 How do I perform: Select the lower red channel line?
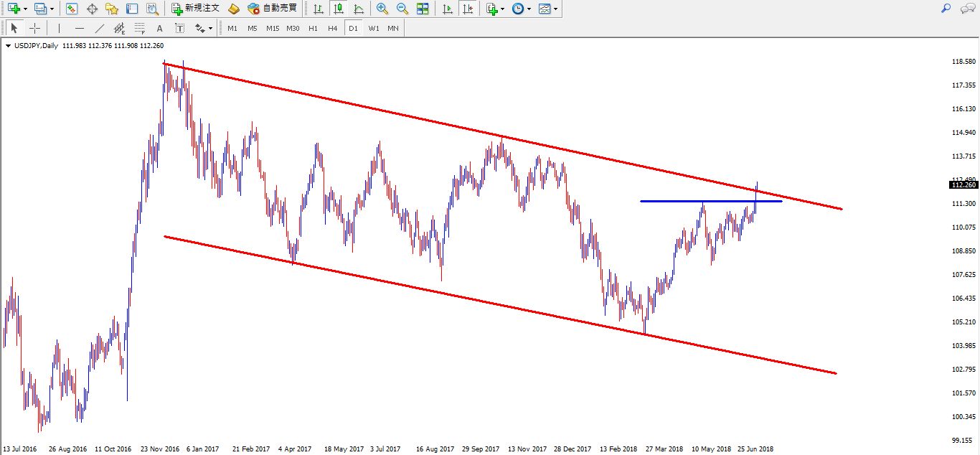tap(500, 305)
